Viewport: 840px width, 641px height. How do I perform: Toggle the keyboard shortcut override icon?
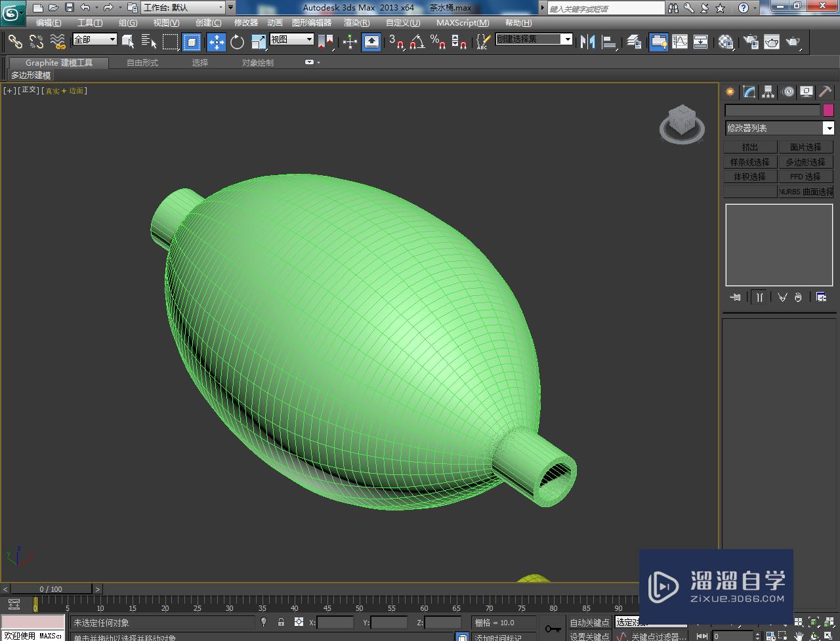(371, 42)
